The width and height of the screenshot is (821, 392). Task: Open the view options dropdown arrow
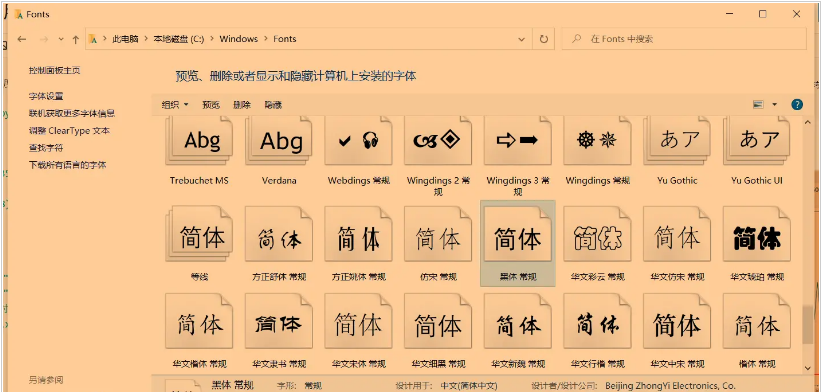774,105
